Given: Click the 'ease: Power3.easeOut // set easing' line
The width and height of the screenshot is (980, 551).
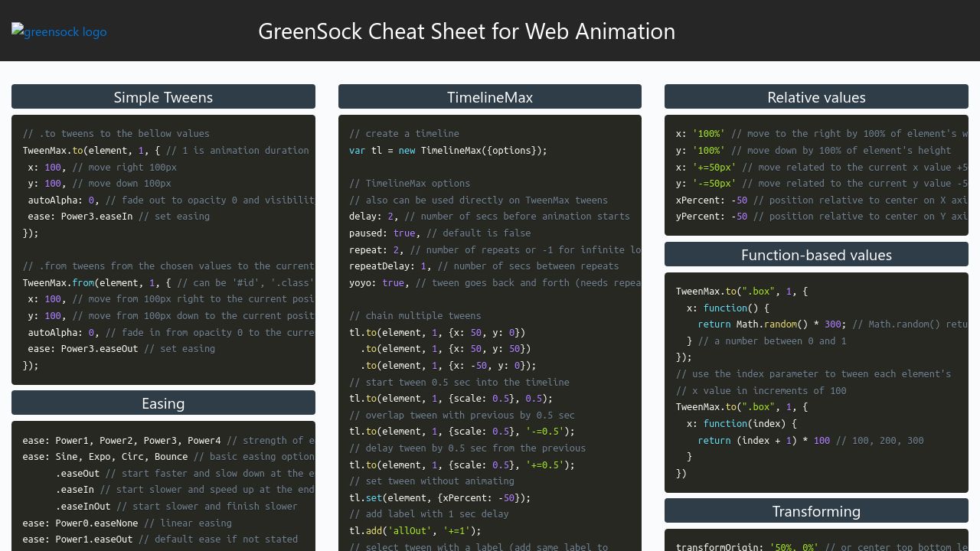Looking at the screenshot, I should tap(121, 348).
